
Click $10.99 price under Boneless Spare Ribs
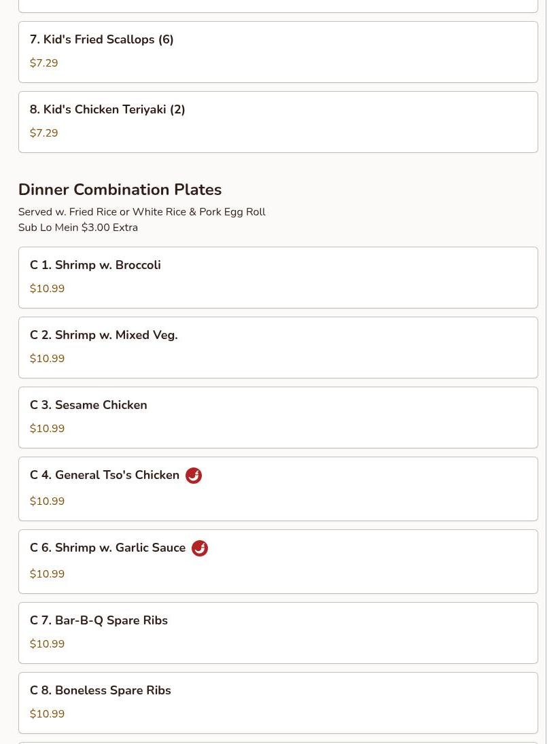click(x=48, y=714)
